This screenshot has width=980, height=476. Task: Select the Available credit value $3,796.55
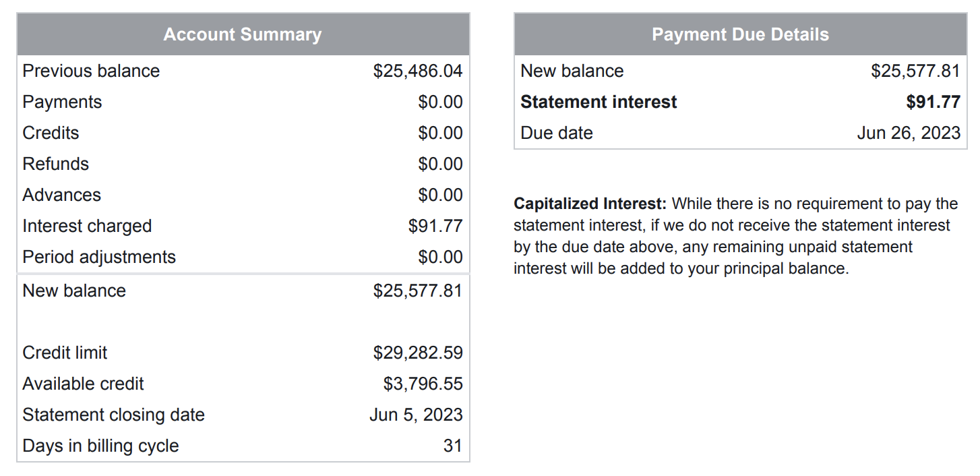click(423, 384)
